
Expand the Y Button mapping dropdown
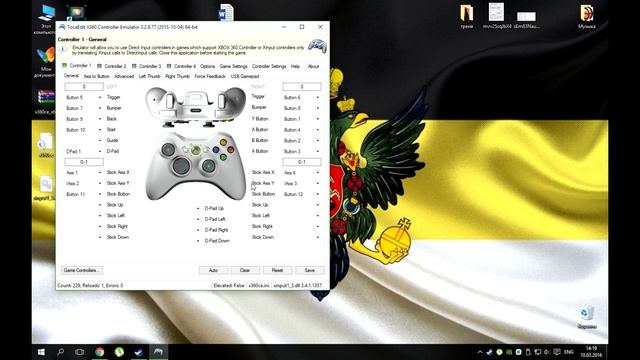(318, 119)
